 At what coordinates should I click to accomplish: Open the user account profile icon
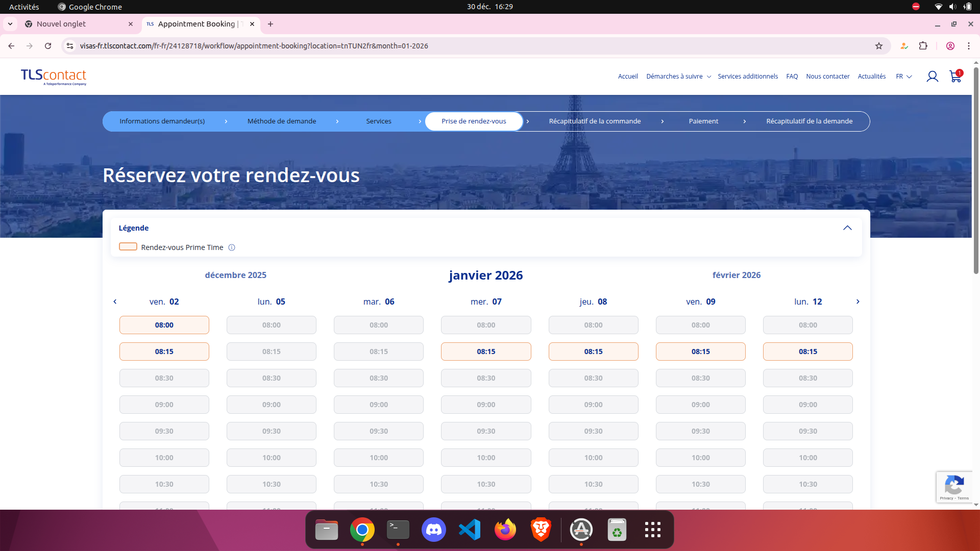pyautogui.click(x=933, y=77)
